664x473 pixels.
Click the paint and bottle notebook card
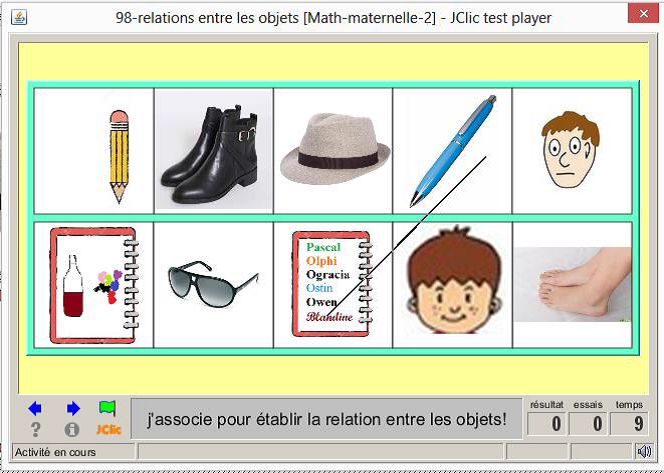point(94,285)
